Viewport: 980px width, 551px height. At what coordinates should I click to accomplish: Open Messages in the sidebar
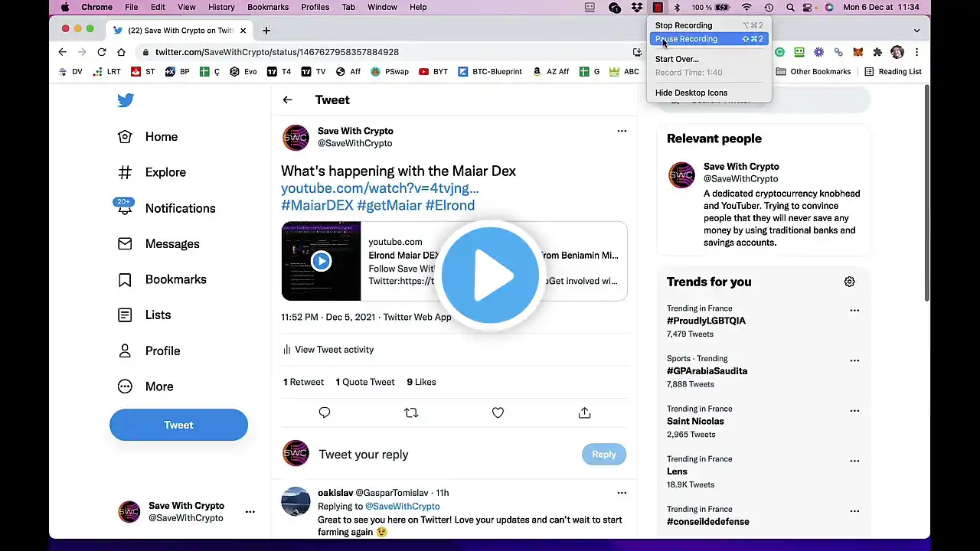pyautogui.click(x=158, y=244)
